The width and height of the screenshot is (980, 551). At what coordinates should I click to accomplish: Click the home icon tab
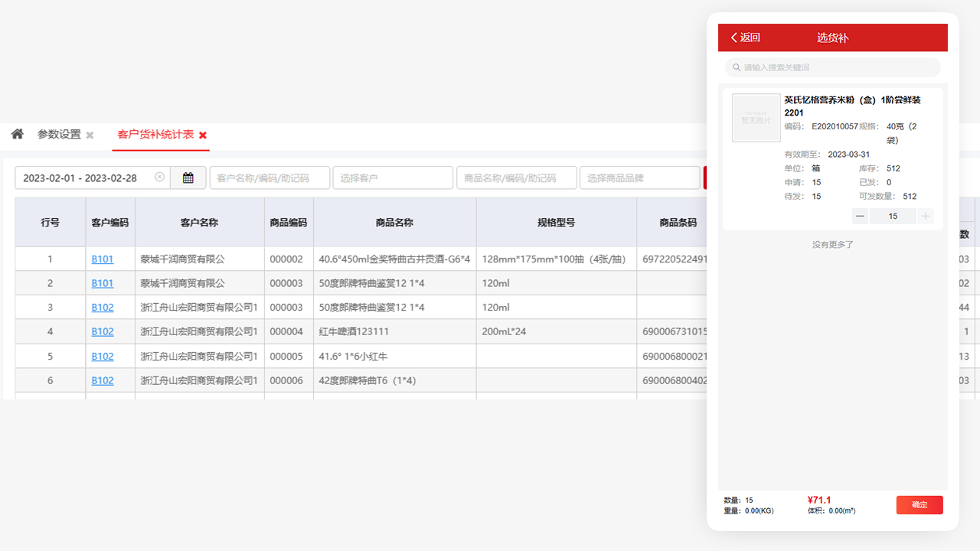17,134
